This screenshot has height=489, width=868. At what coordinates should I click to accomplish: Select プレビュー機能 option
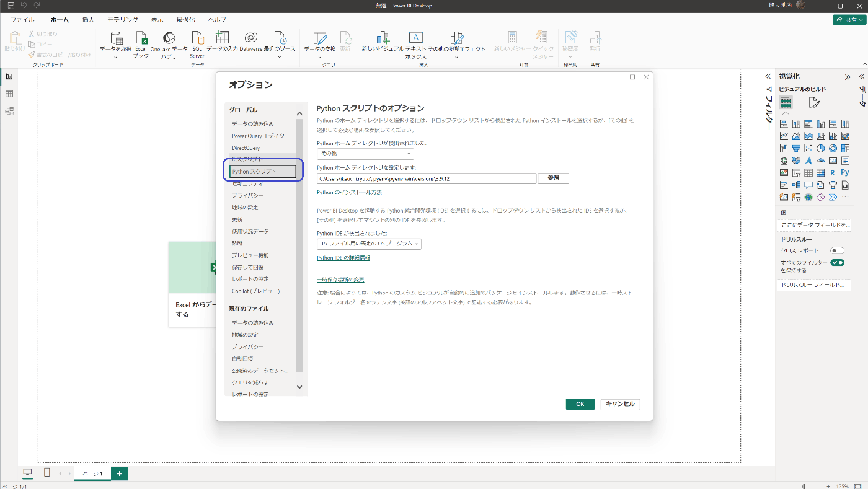(250, 255)
